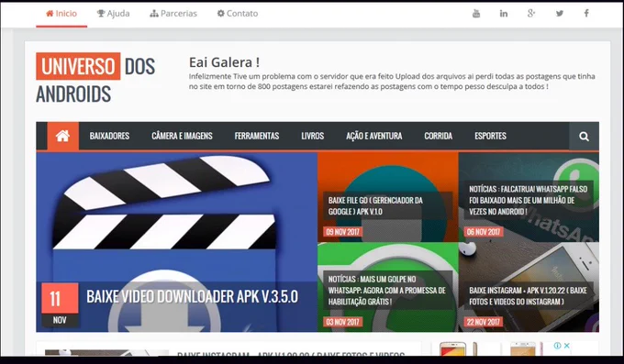Open the Contato page
Viewport: 624px width, 364px height.
pyautogui.click(x=238, y=14)
